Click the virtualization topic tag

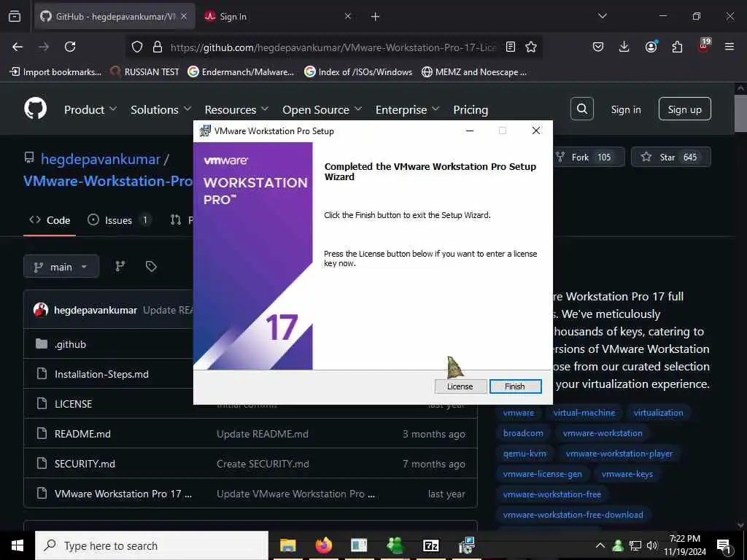click(x=659, y=413)
